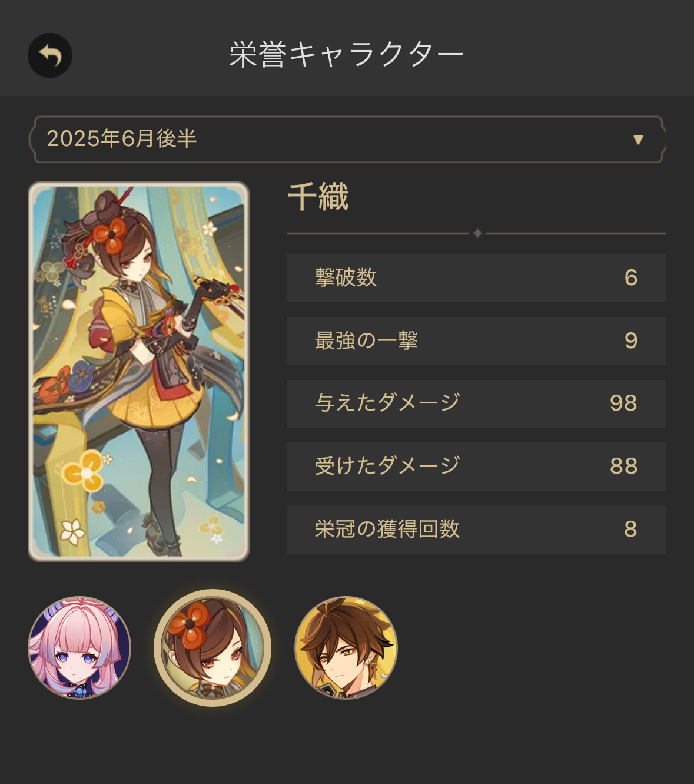
Task: Tap the back arrow icon
Action: (x=50, y=55)
